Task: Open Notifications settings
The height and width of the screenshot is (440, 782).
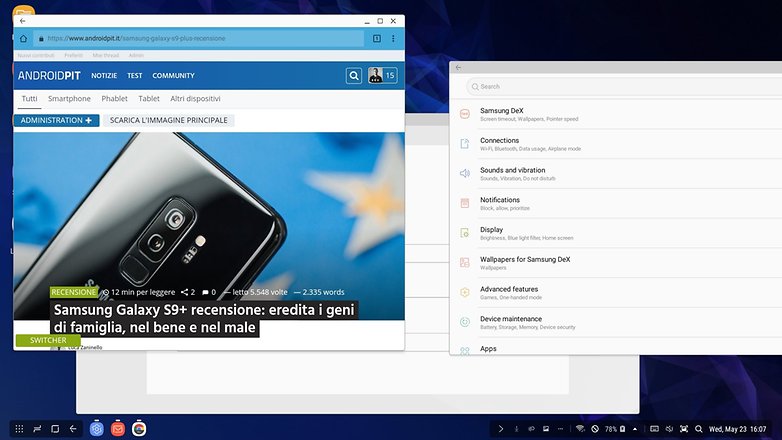Action: 616,204
